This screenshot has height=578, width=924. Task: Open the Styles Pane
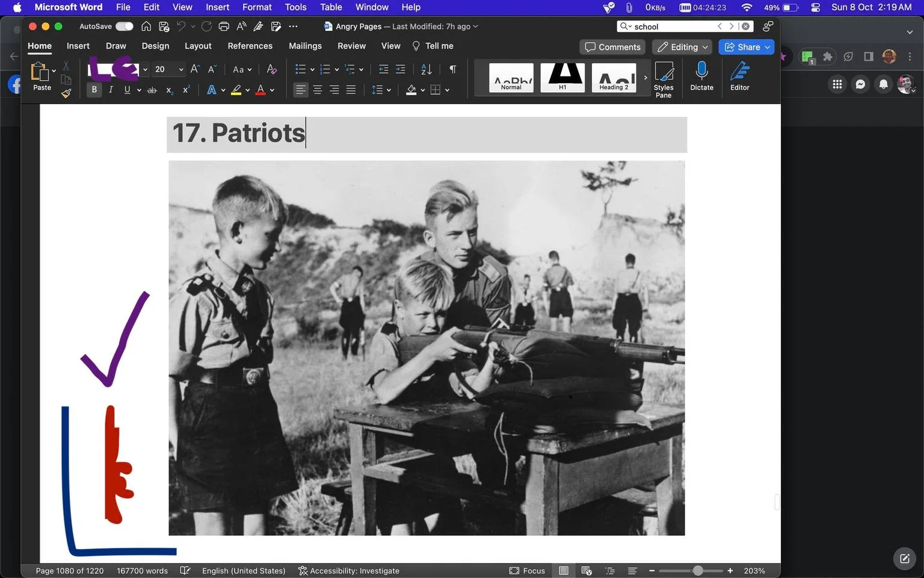click(664, 79)
